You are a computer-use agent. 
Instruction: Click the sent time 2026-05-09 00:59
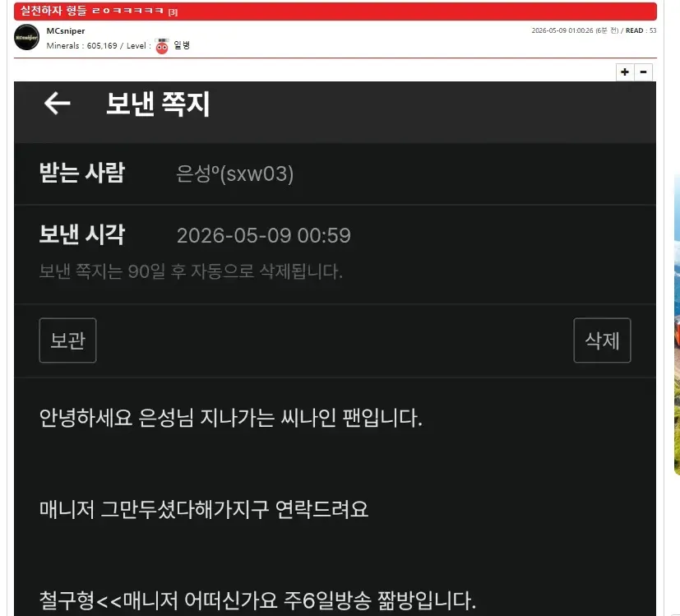pos(264,235)
